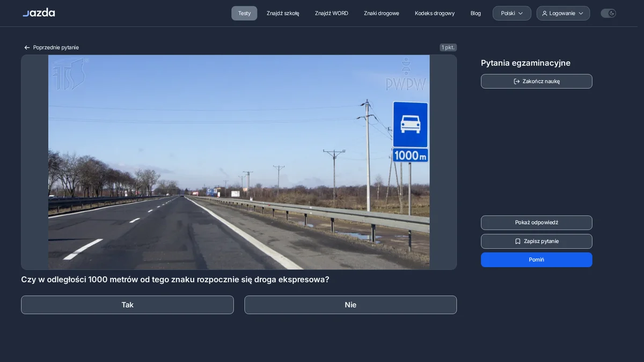The image size is (644, 362).
Task: Click the chevron next to Polski
Action: [521, 13]
